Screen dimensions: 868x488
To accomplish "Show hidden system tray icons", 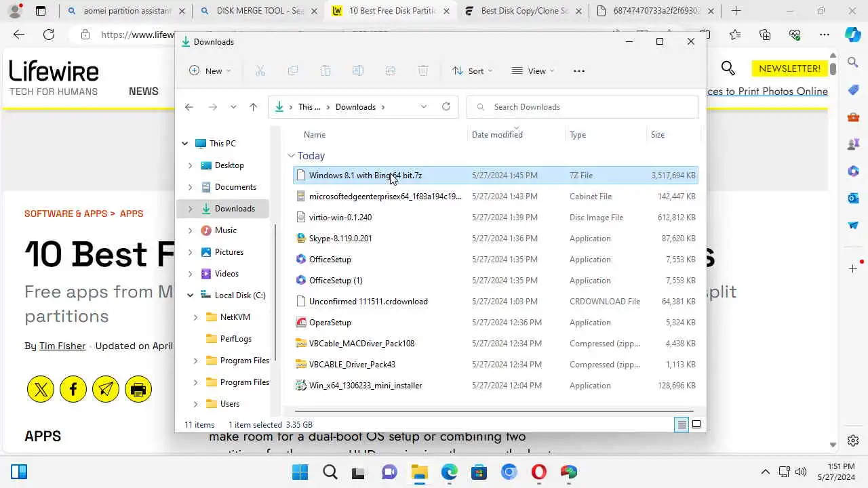I will pos(766,472).
